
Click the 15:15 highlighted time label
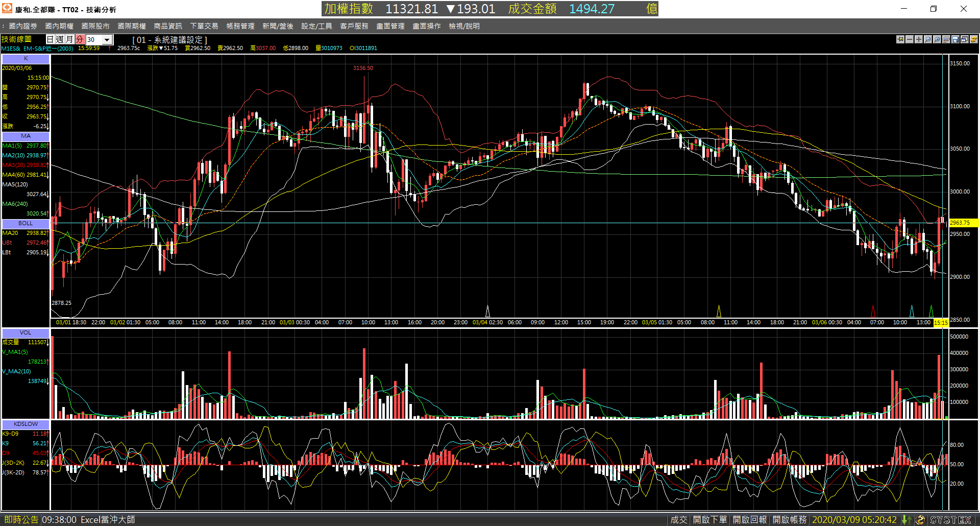940,323
